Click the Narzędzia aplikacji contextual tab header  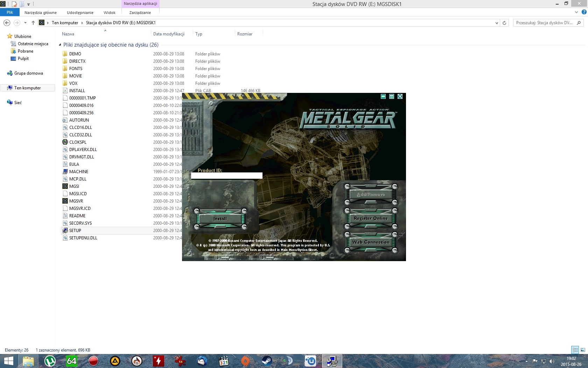(x=140, y=4)
